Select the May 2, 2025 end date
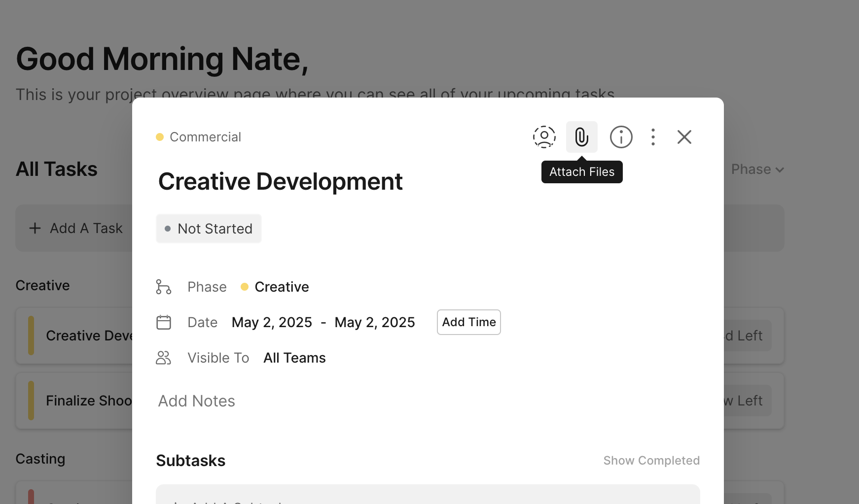The width and height of the screenshot is (859, 504). 374,322
